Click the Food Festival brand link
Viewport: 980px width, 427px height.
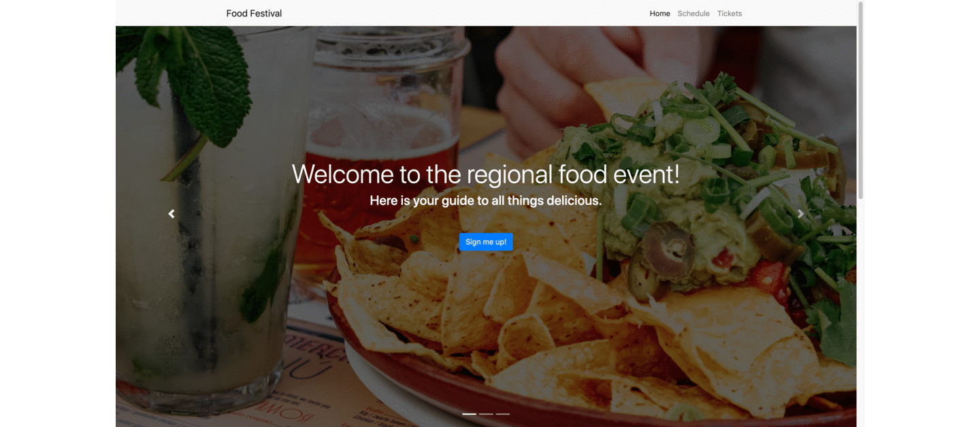[x=254, y=14]
